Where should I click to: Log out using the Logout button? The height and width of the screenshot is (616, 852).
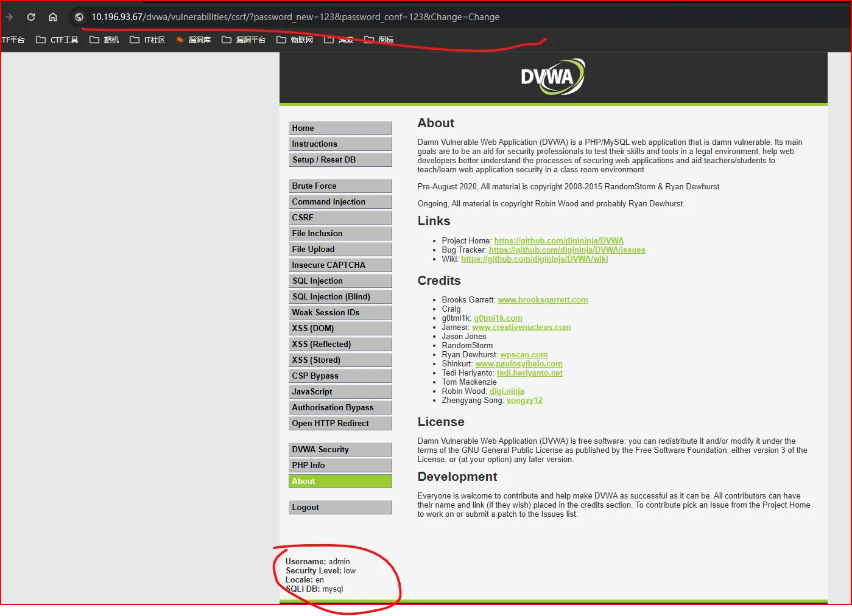click(340, 507)
